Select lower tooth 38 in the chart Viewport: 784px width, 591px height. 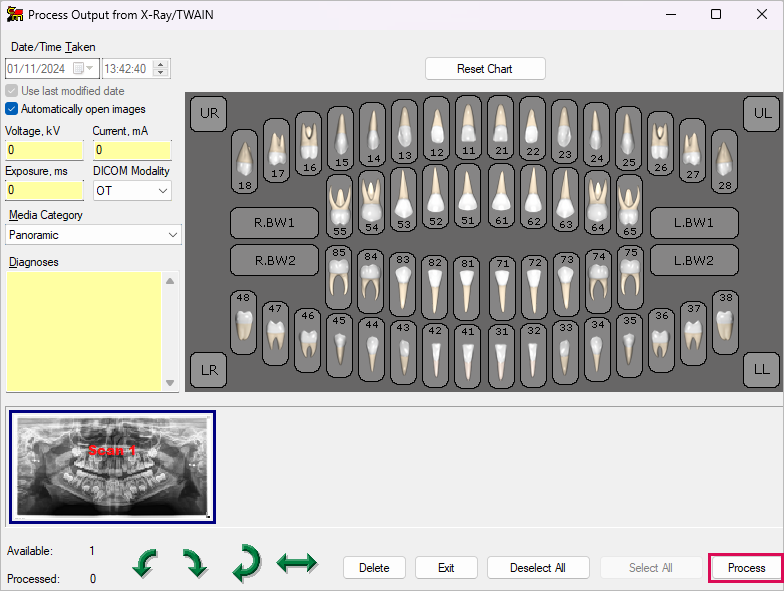726,321
